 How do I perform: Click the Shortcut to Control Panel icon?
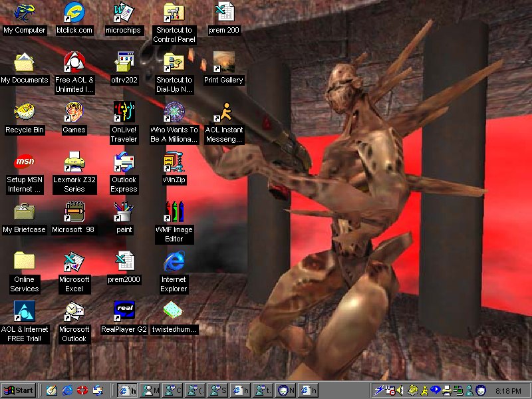pos(174,13)
